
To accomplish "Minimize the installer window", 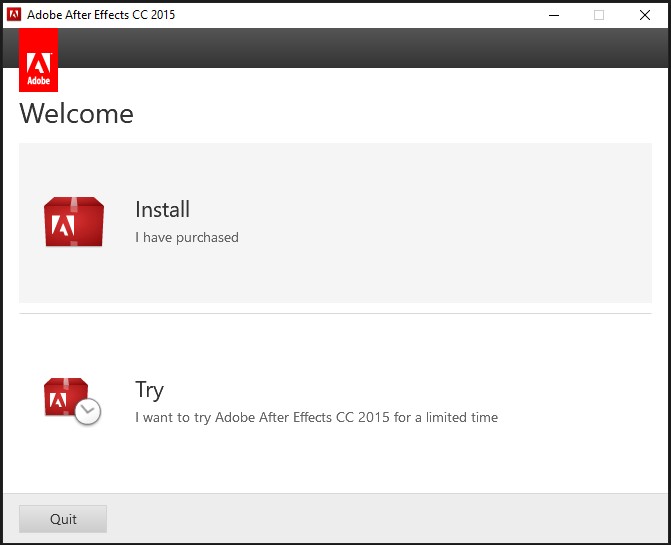I will click(x=553, y=15).
